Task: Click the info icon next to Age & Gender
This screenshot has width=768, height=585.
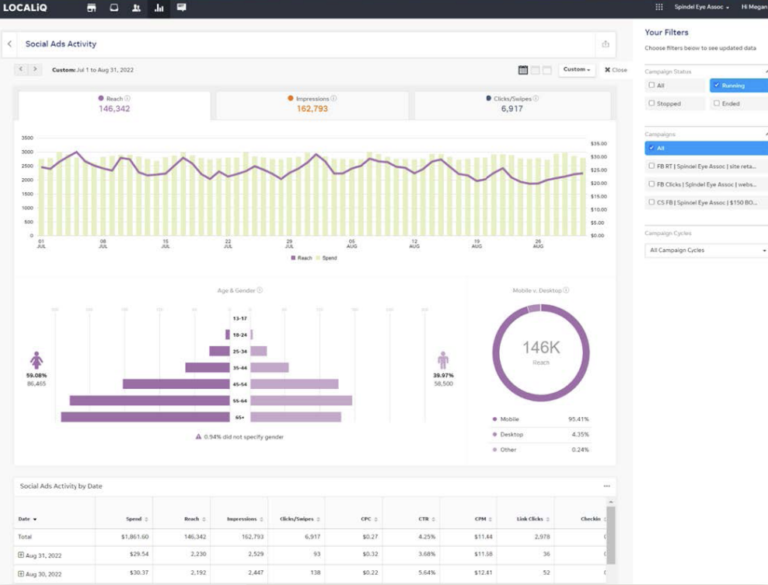Action: [x=260, y=290]
